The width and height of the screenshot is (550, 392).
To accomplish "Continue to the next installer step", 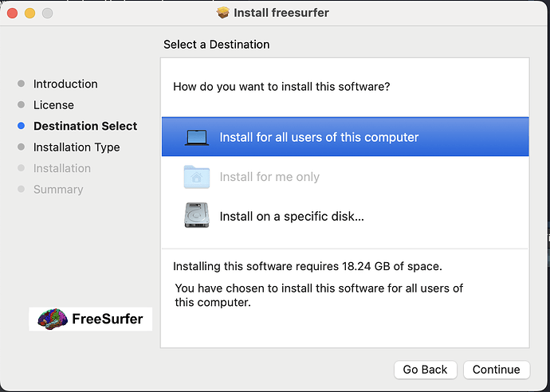I will pyautogui.click(x=497, y=370).
